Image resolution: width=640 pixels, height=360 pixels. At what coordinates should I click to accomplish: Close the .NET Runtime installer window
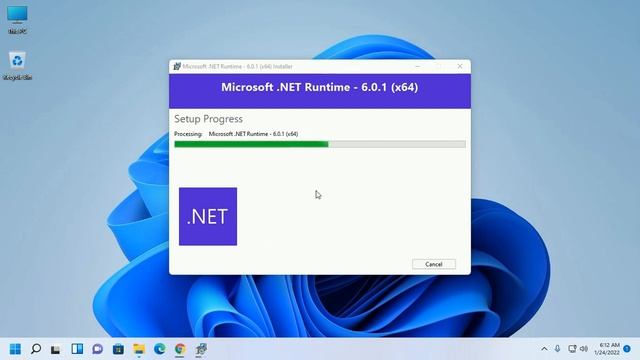460,66
